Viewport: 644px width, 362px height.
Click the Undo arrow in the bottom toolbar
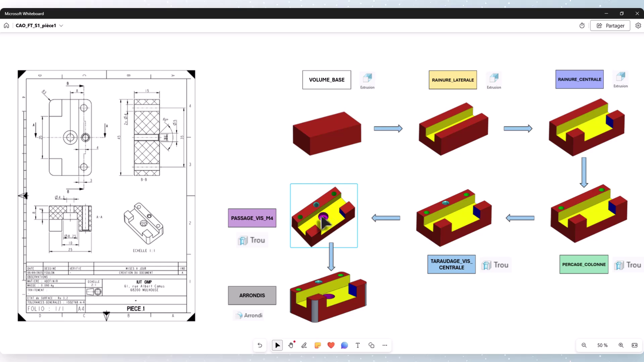(260, 345)
